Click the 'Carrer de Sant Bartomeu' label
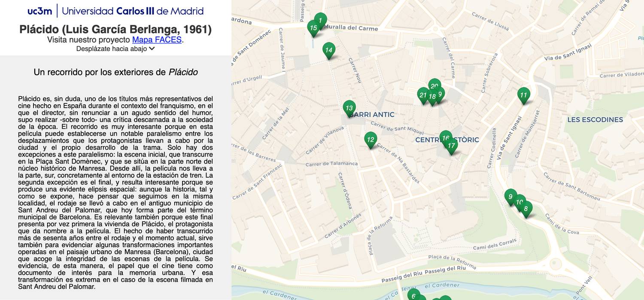This screenshot has width=644, height=300. tap(572, 186)
